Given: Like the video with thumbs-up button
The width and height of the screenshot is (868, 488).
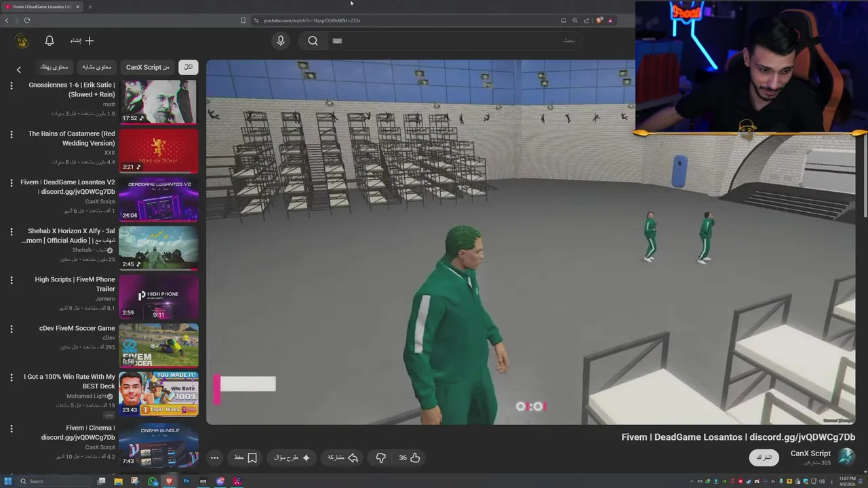Looking at the screenshot, I should (409, 457).
